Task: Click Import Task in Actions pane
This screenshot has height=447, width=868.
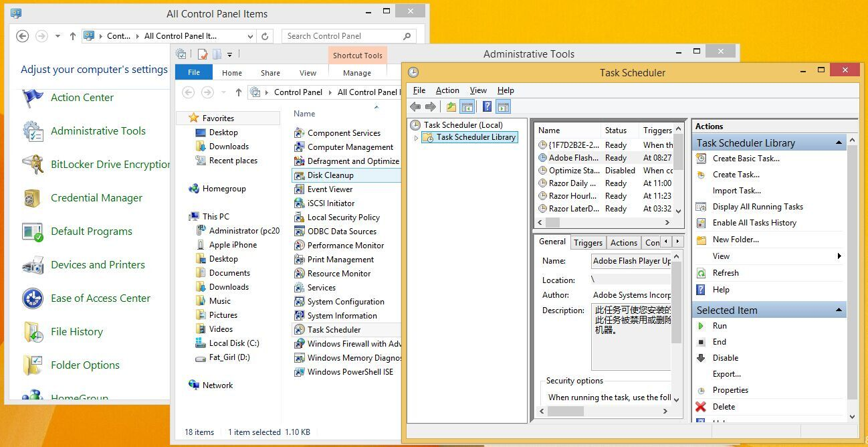Action: pyautogui.click(x=736, y=191)
